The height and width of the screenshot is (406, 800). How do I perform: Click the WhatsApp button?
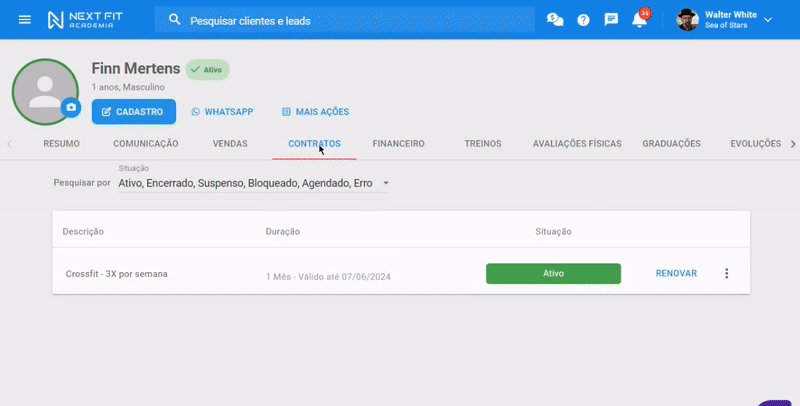pos(222,112)
